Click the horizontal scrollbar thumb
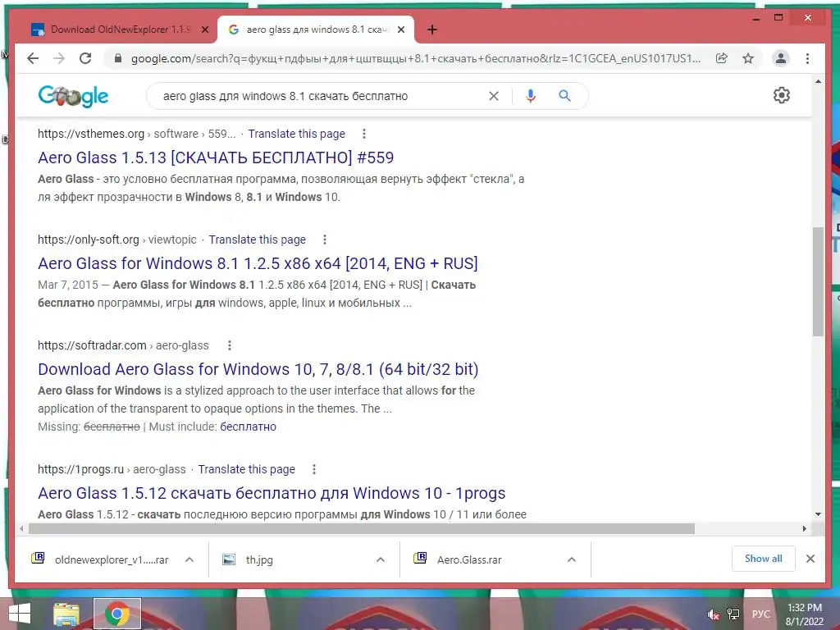The image size is (840, 630). [362, 529]
